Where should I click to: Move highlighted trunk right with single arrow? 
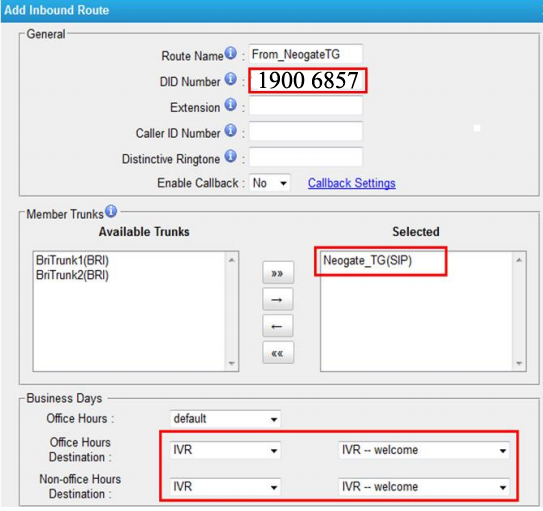[x=278, y=299]
